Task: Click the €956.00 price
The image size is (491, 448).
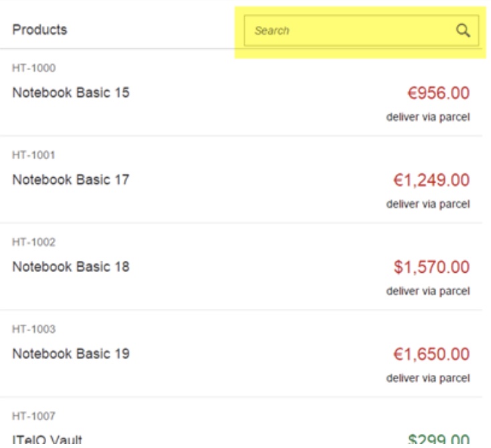Action: (x=438, y=93)
